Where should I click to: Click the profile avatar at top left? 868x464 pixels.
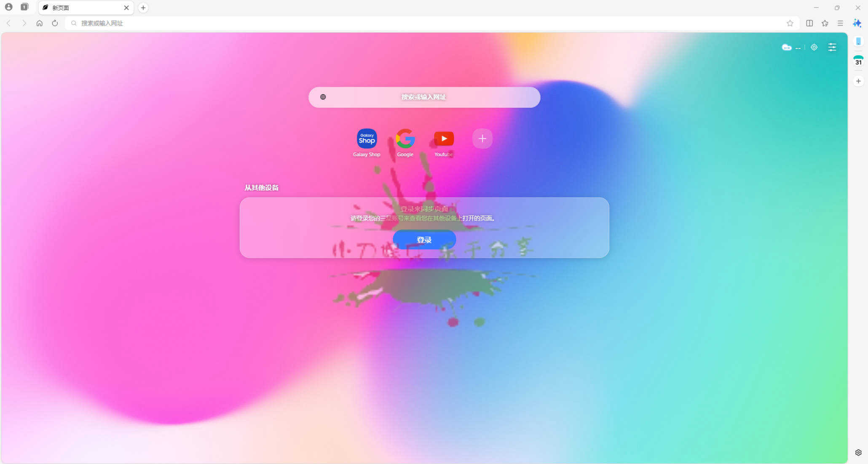pyautogui.click(x=9, y=7)
